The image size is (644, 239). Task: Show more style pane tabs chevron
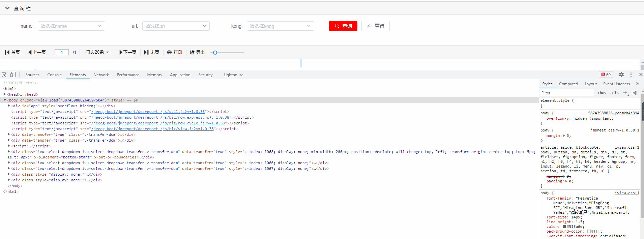click(638, 84)
